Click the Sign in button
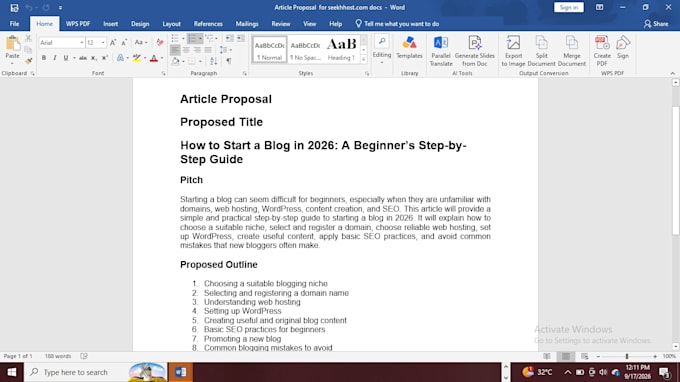This screenshot has width=680, height=382. (x=569, y=7)
